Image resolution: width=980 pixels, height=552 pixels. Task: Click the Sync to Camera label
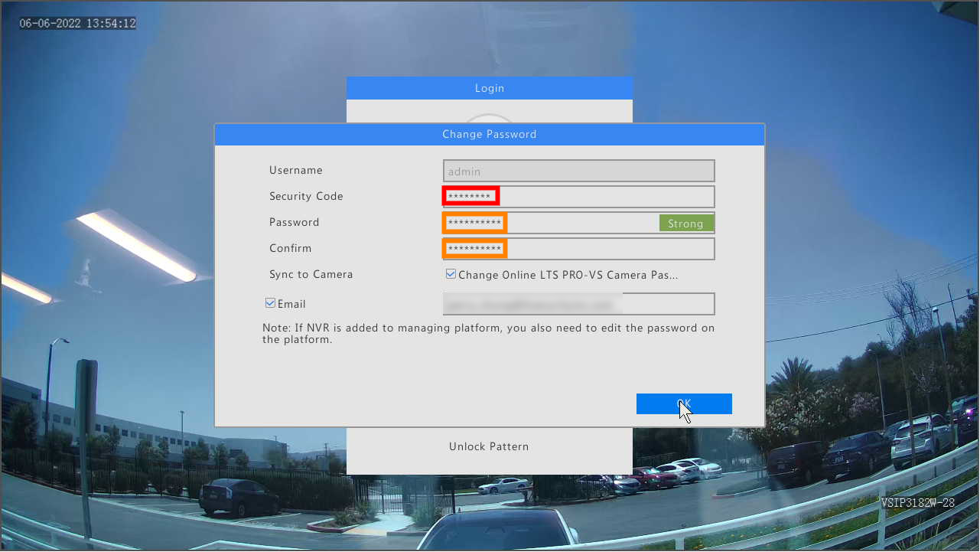coord(311,274)
